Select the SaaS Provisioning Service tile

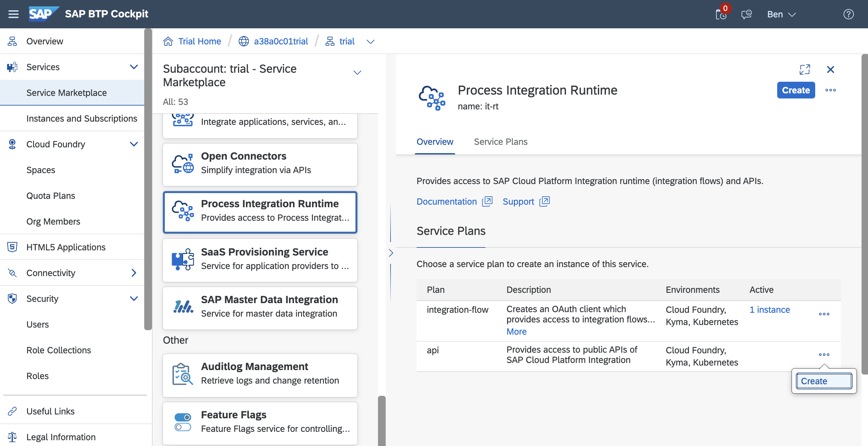click(x=260, y=260)
